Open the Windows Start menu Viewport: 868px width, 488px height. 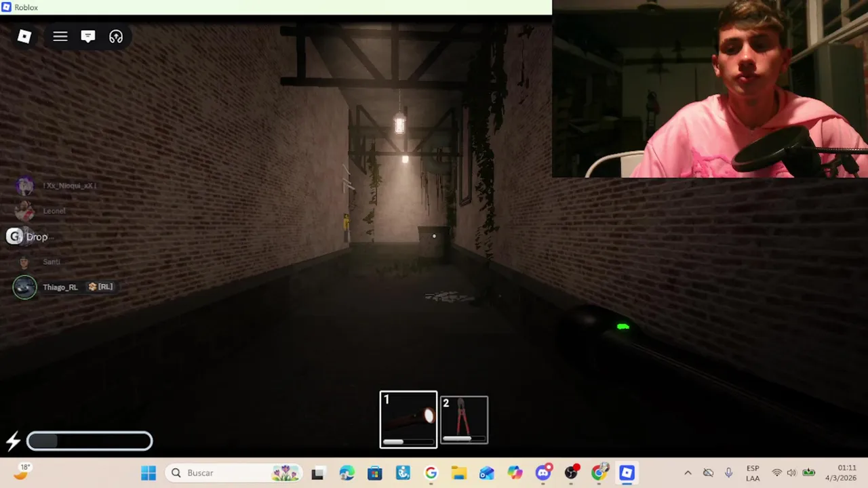tap(149, 473)
